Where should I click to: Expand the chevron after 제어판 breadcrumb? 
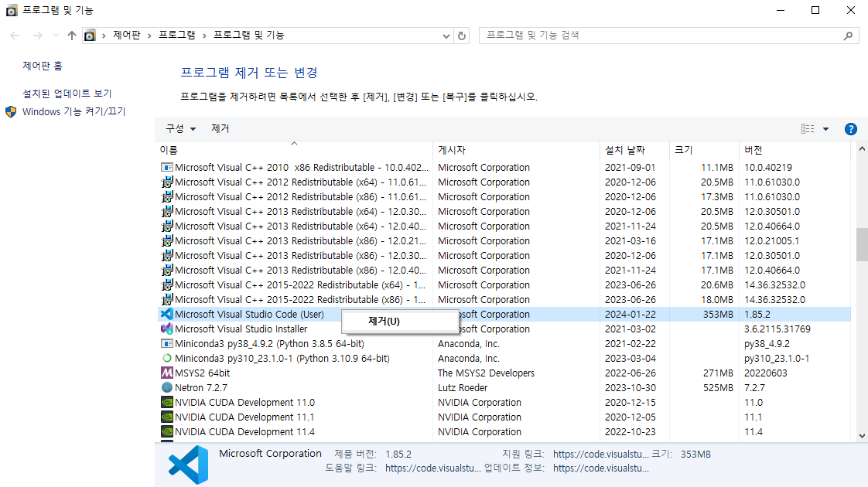[x=149, y=36]
